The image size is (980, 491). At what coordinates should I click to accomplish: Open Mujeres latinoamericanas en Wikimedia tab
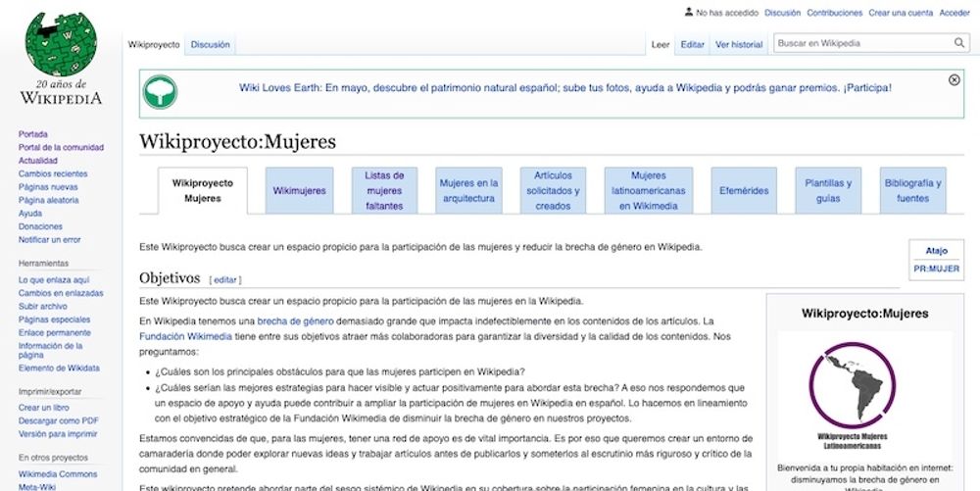point(649,190)
